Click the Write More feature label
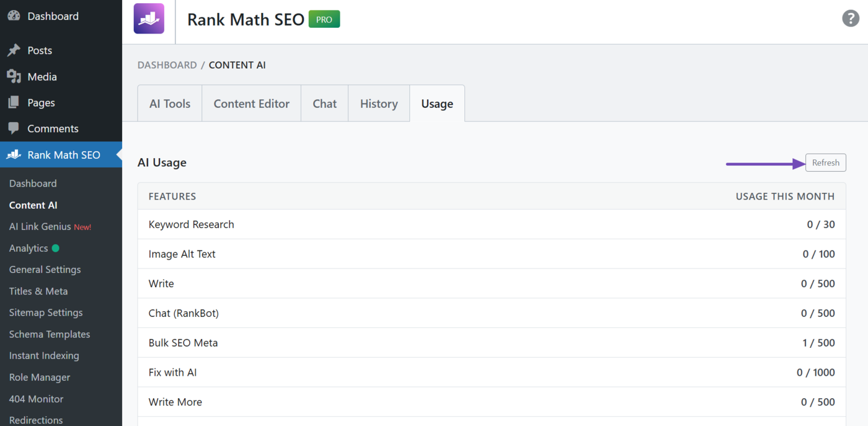 175,402
